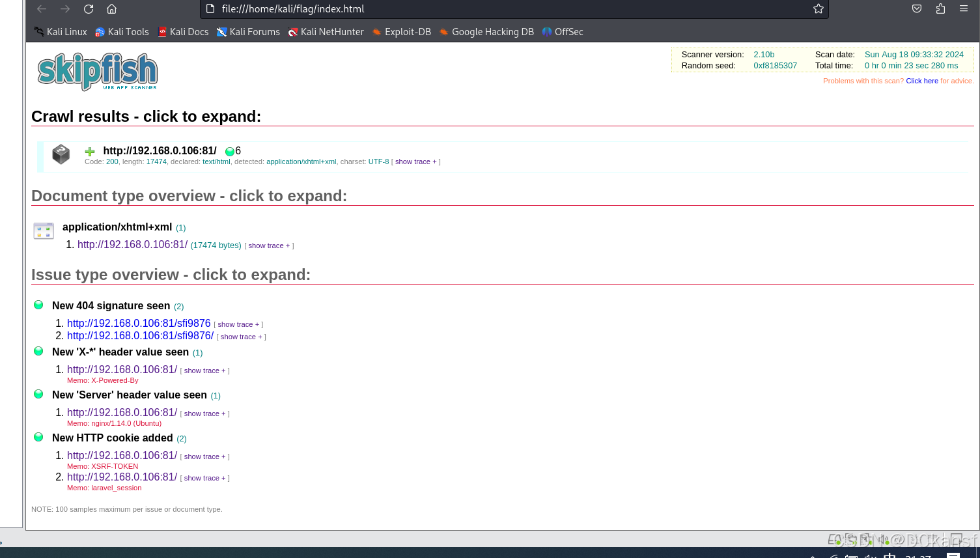Image resolution: width=980 pixels, height=558 pixels.
Task: Click the 'Memo: nginx/1.14.0 (Ubuntu)' text
Action: coord(114,423)
